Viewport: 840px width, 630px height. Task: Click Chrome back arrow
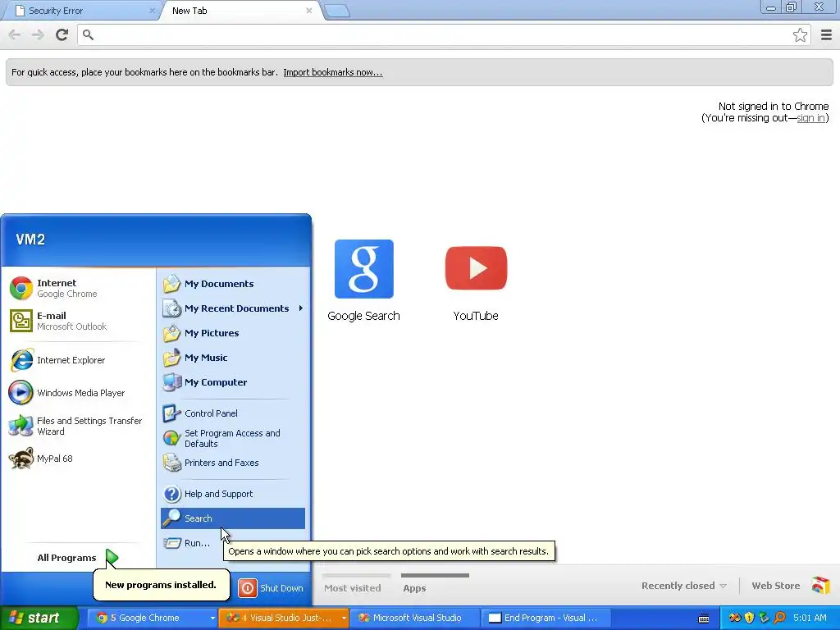[x=15, y=34]
